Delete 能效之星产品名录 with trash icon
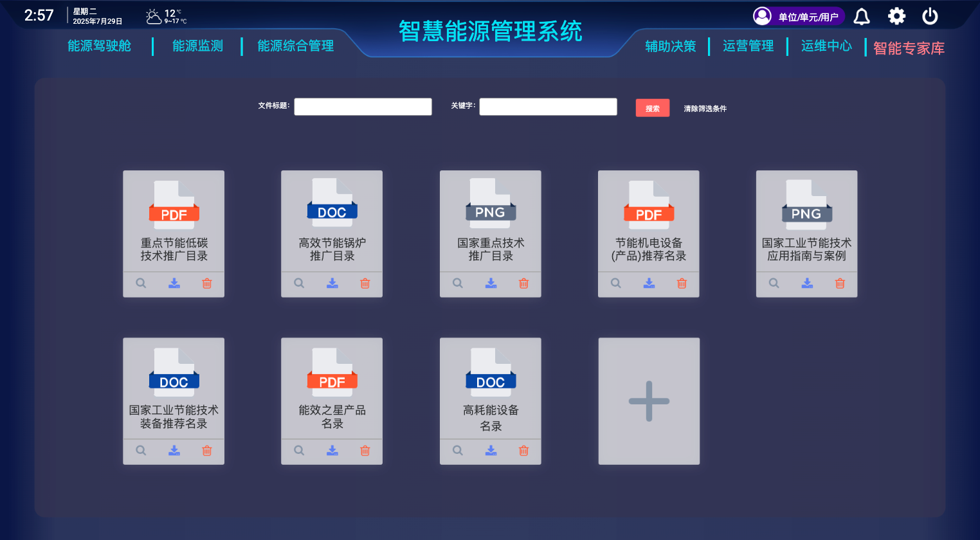 tap(365, 451)
